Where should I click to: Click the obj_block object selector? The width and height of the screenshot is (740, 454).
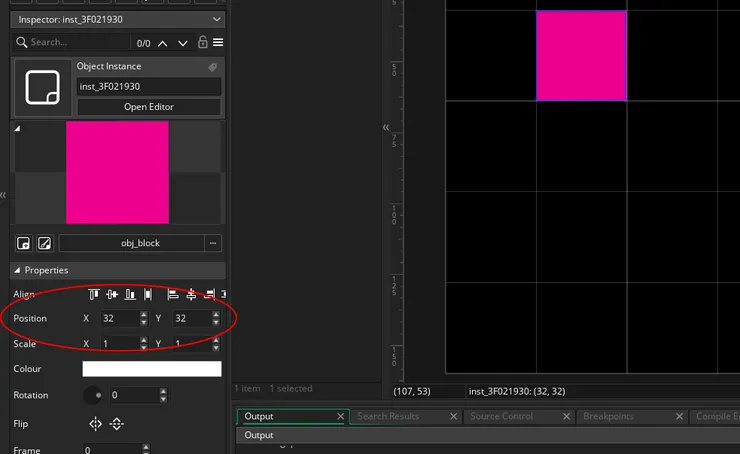132,243
